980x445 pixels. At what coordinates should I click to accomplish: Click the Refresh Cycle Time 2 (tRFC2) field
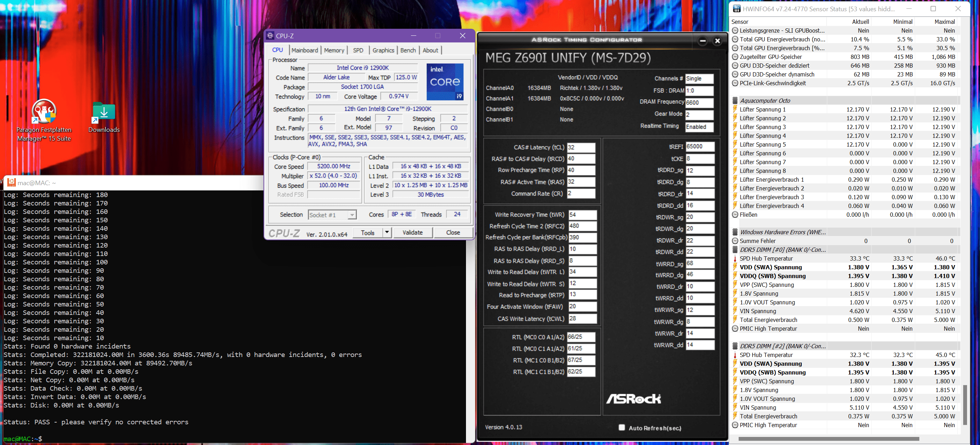click(582, 226)
